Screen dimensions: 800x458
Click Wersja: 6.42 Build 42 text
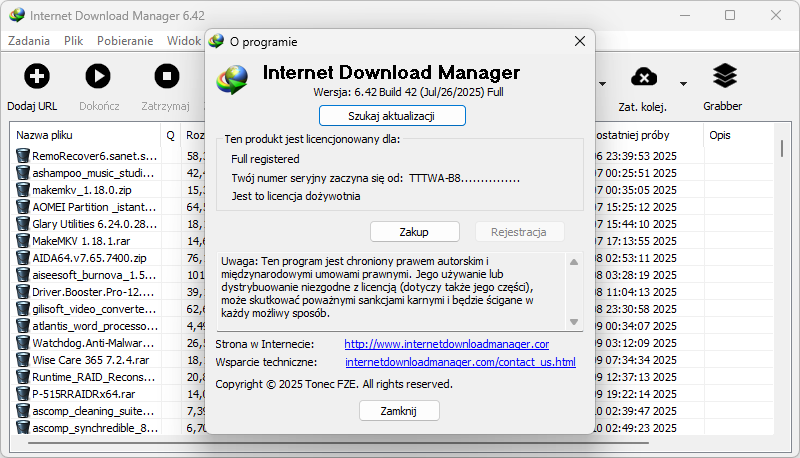(x=408, y=92)
